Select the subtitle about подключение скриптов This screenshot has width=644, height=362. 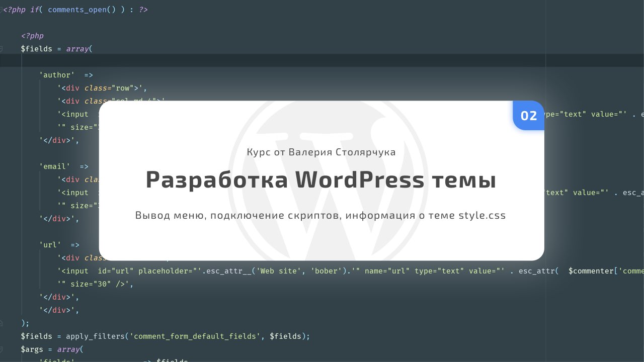[x=321, y=215]
